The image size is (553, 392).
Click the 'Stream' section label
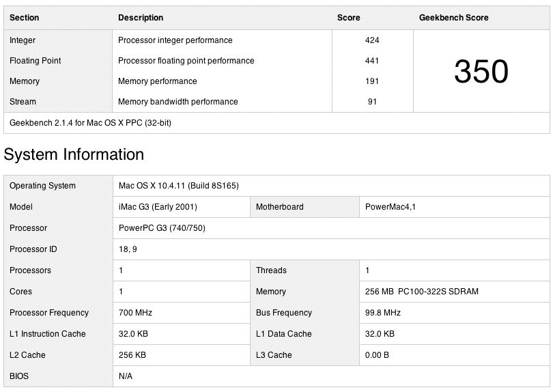[23, 102]
